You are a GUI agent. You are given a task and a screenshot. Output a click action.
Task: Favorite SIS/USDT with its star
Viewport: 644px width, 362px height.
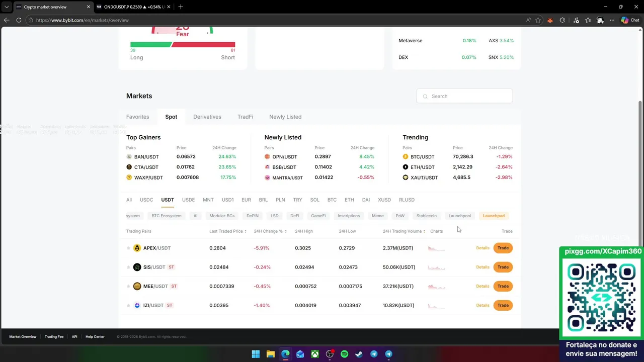[128, 267]
